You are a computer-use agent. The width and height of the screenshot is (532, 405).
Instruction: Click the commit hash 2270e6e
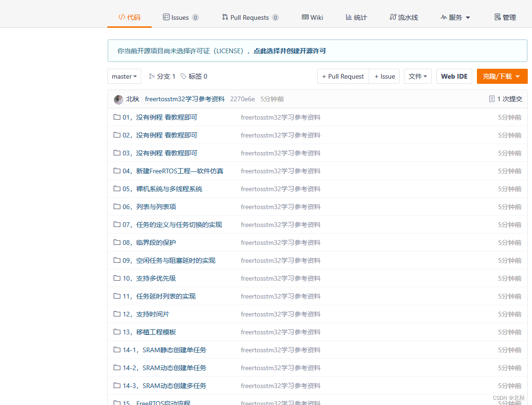point(243,99)
